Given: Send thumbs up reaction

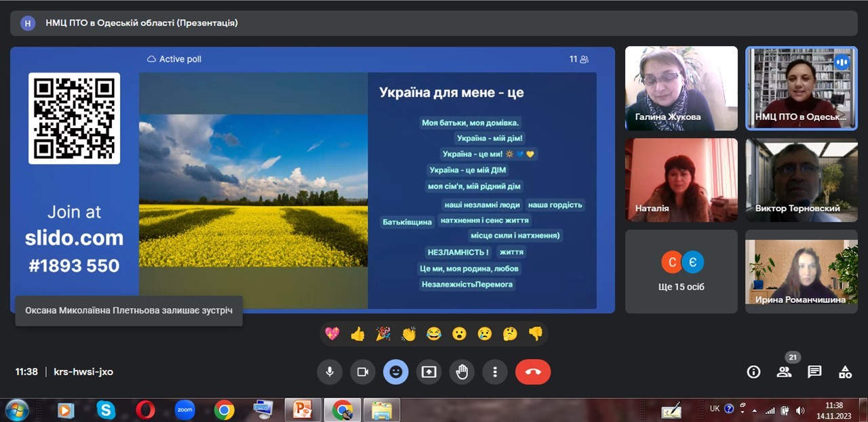Looking at the screenshot, I should 357,333.
